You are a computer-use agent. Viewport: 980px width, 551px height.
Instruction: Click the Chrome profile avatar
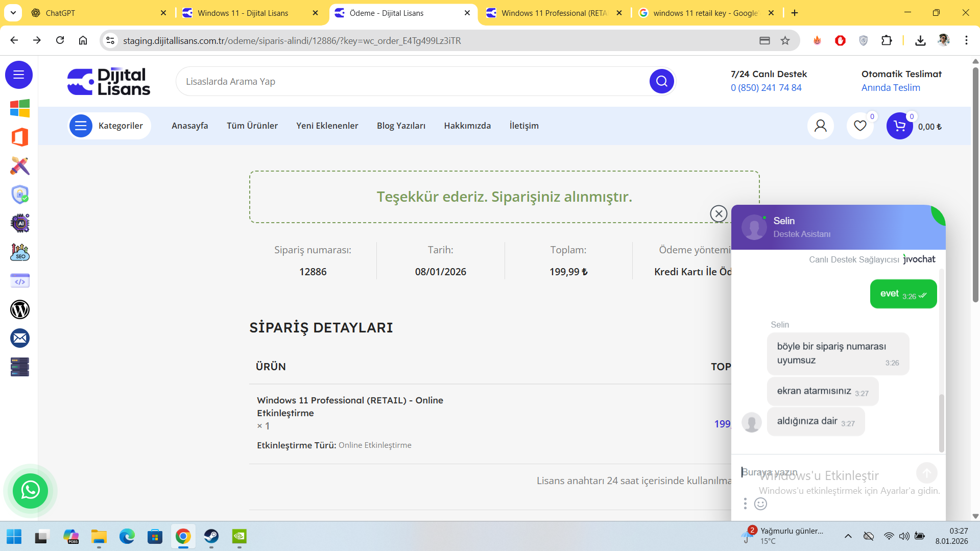pyautogui.click(x=943, y=40)
